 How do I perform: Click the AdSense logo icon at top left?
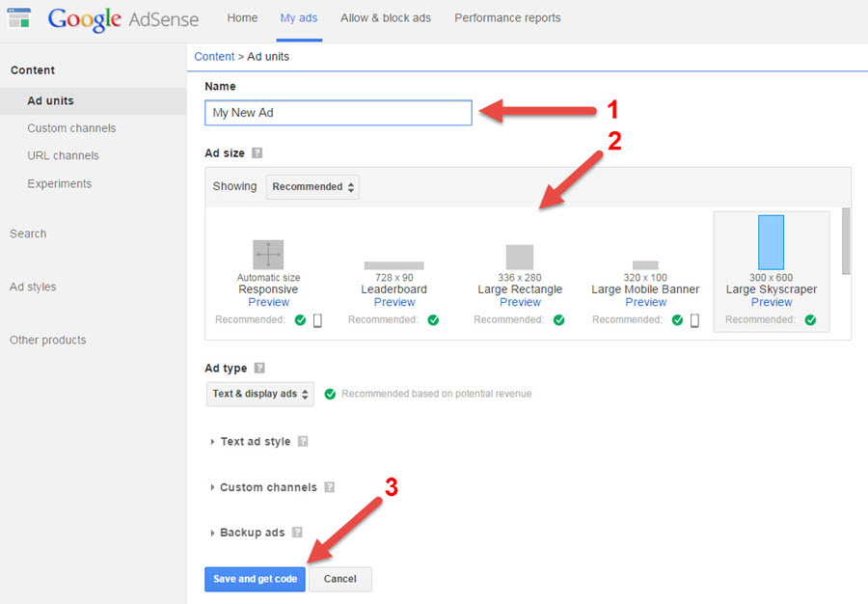(x=19, y=18)
